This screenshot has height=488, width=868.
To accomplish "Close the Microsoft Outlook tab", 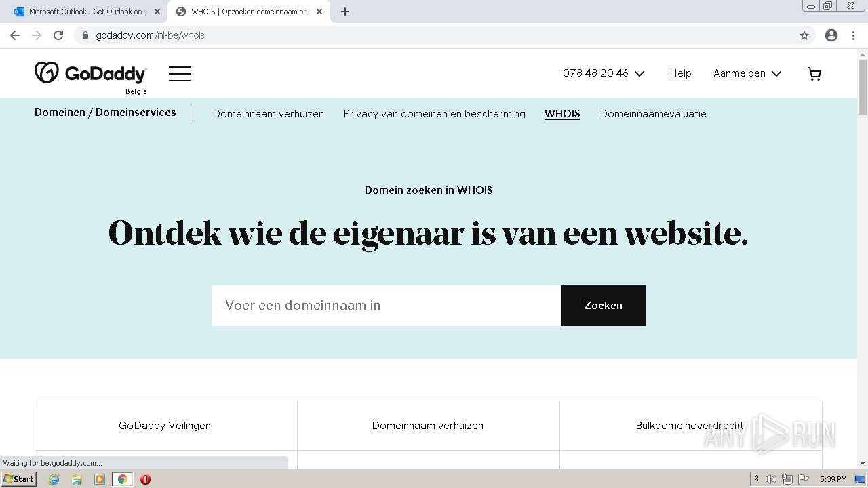I will [157, 12].
